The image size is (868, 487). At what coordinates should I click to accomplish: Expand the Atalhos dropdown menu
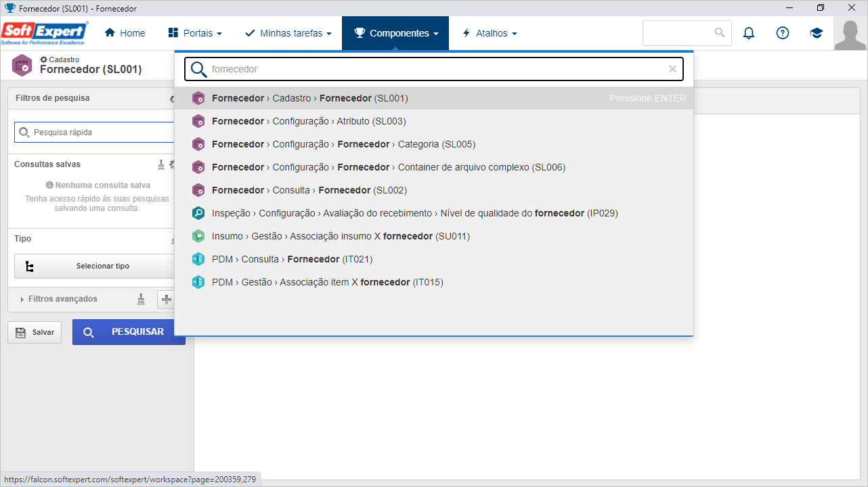tap(490, 33)
